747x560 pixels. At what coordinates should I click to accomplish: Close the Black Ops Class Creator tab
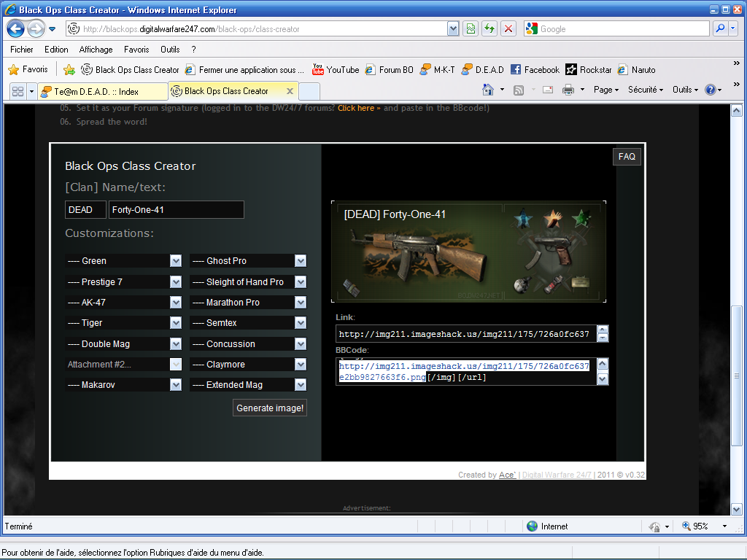click(290, 91)
